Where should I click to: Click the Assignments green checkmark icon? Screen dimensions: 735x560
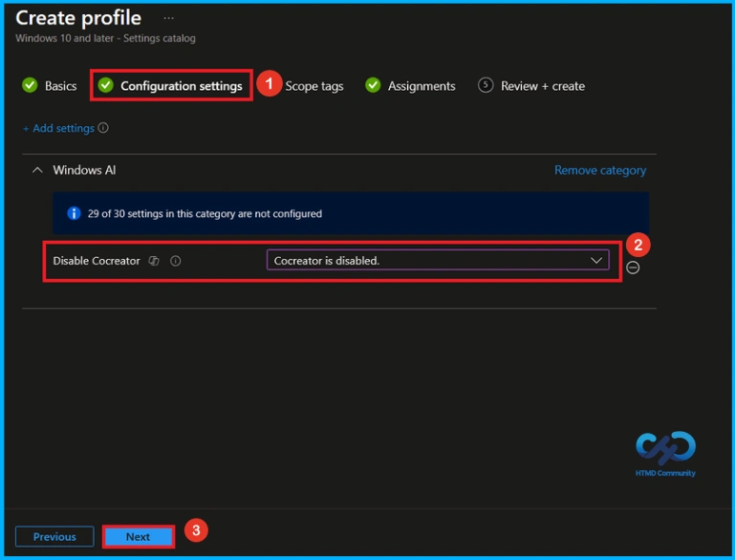pyautogui.click(x=373, y=85)
